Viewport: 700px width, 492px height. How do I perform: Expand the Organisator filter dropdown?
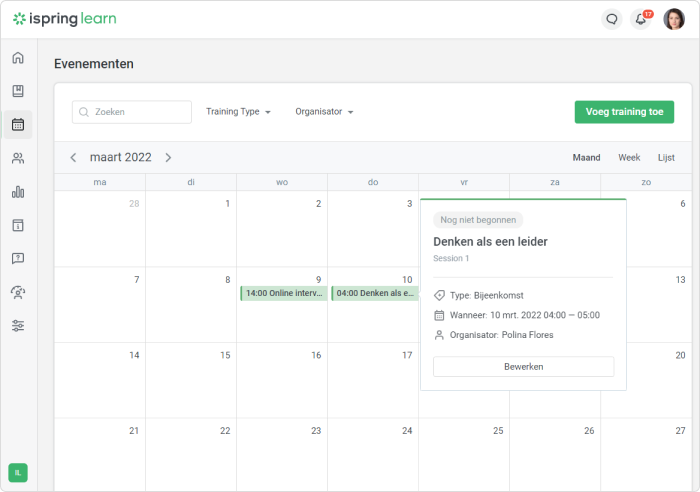pyautogui.click(x=324, y=112)
